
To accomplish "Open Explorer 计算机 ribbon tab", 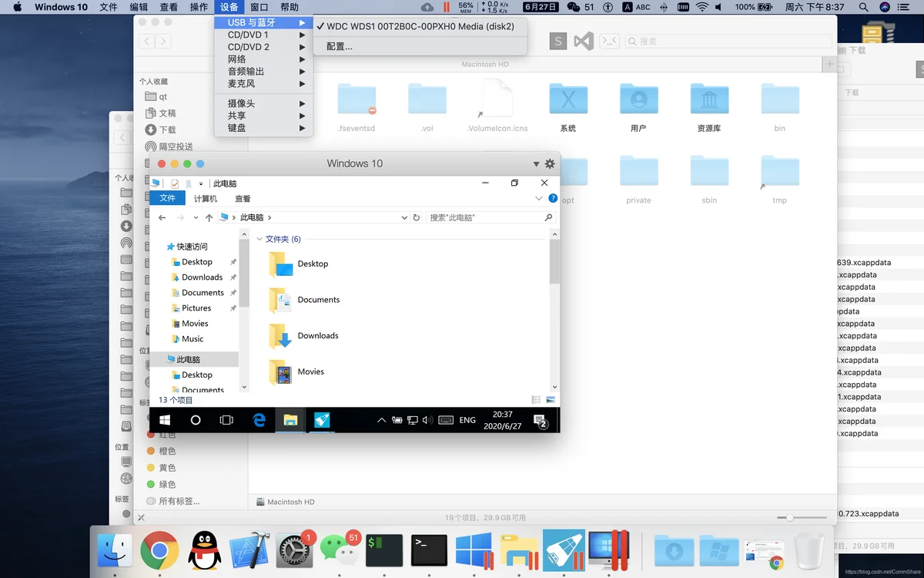I will [x=206, y=198].
